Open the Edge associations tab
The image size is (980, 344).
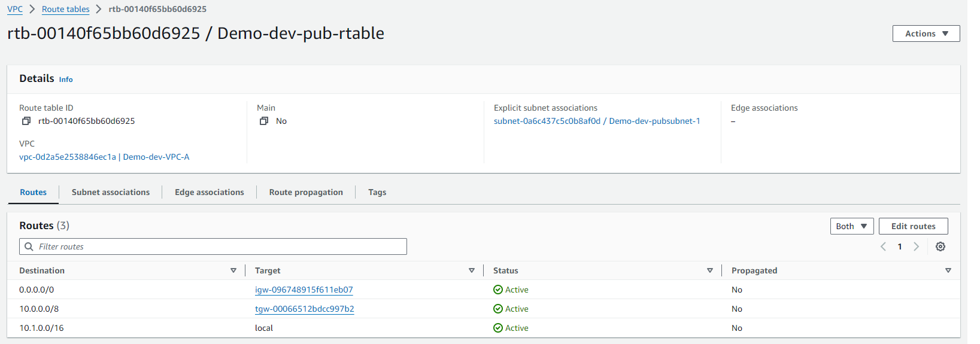tap(210, 192)
